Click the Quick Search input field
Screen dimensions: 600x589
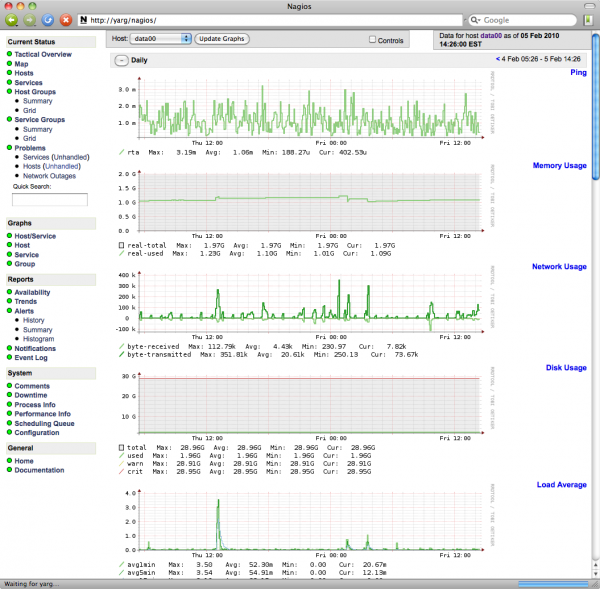[49, 200]
